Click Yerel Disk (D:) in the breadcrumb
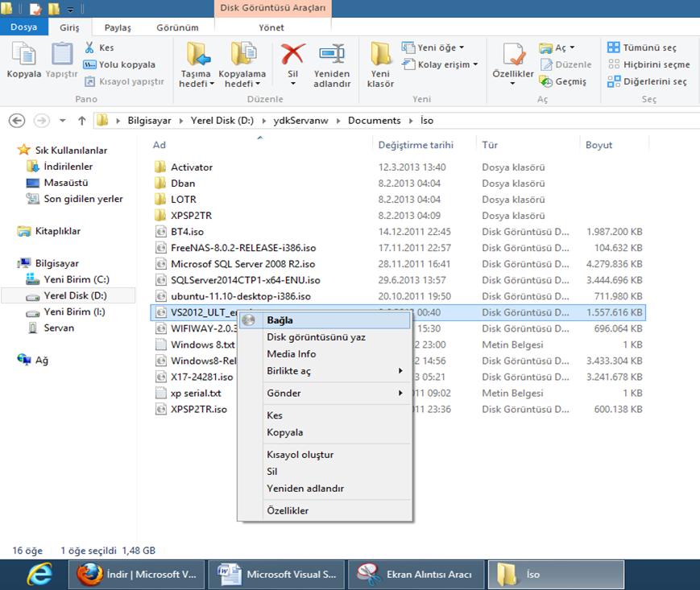The image size is (700, 590). 222,121
